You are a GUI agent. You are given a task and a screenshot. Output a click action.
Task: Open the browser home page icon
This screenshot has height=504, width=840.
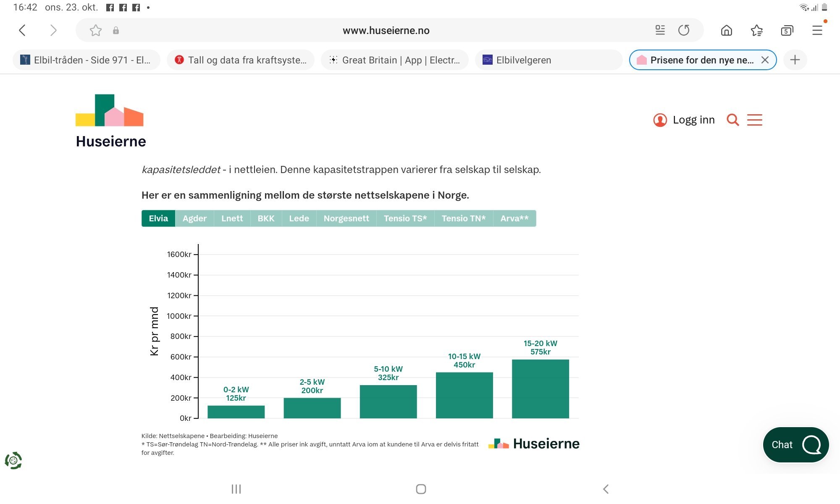coord(727,30)
